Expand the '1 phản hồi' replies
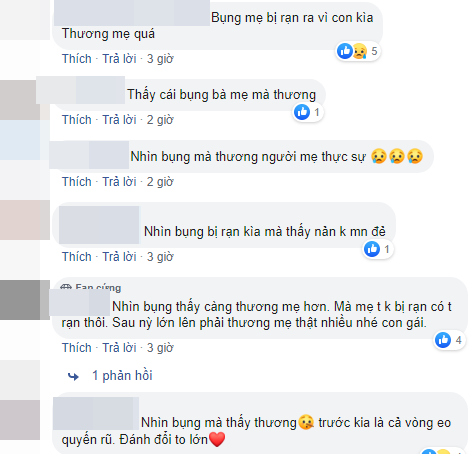Screen dimensions: 473x454 point(122,376)
